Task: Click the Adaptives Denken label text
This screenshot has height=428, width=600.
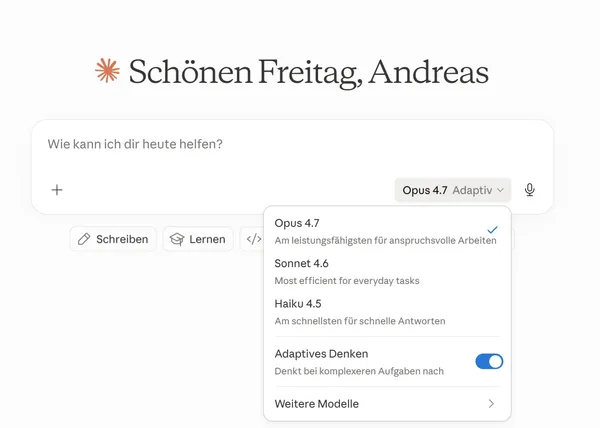Action: [321, 353]
